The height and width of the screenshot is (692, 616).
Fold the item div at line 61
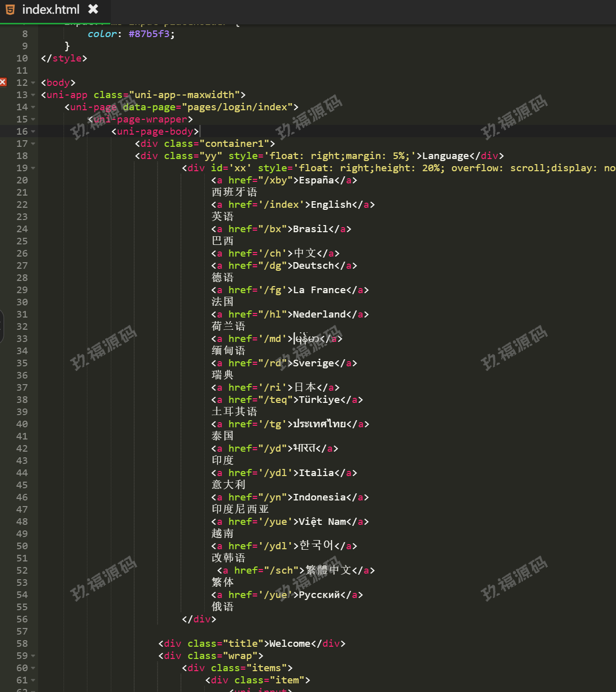point(34,680)
